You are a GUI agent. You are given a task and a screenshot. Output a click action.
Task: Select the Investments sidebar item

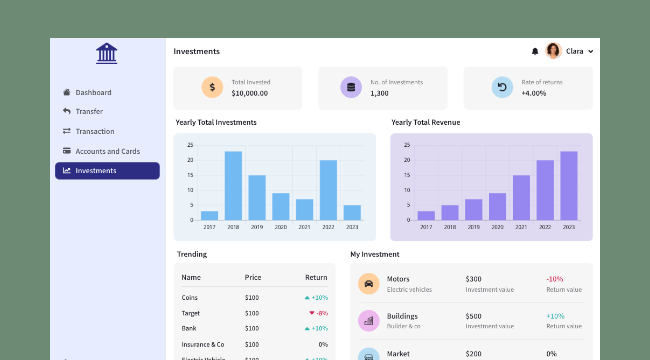[107, 170]
